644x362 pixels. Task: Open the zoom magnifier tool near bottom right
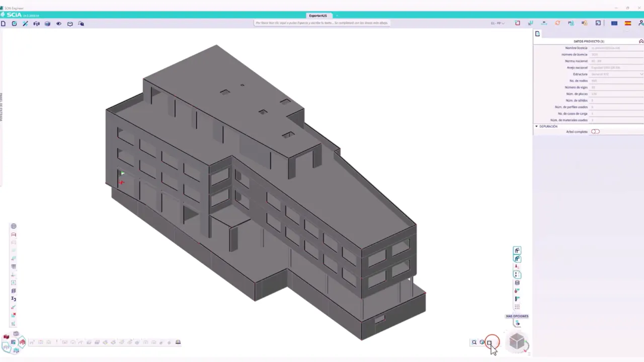(473, 342)
